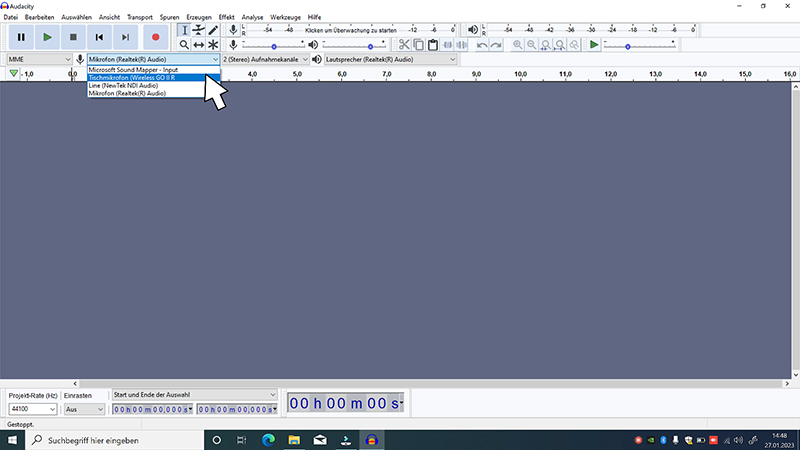Select the Draw pencil tool

click(213, 30)
